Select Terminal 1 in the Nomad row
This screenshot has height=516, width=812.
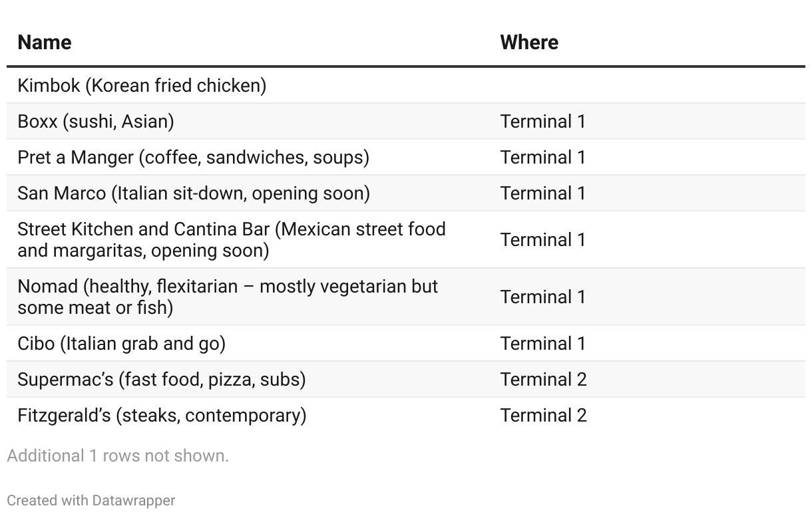pos(543,297)
